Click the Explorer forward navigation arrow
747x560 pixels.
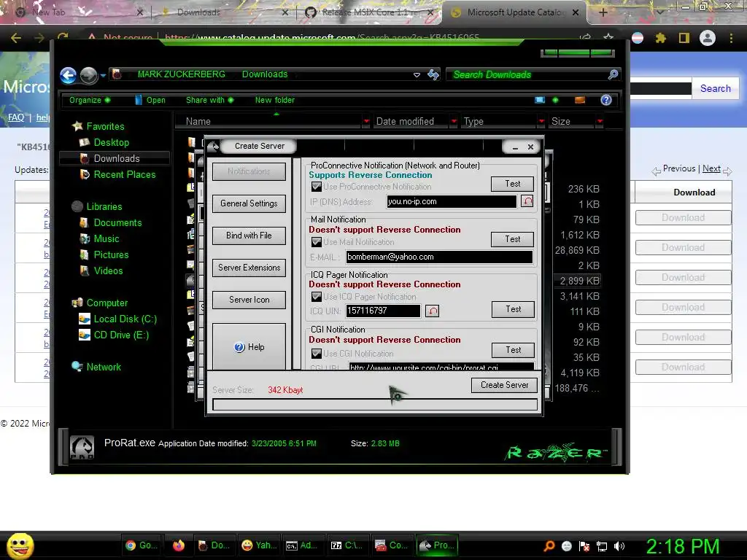(88, 75)
